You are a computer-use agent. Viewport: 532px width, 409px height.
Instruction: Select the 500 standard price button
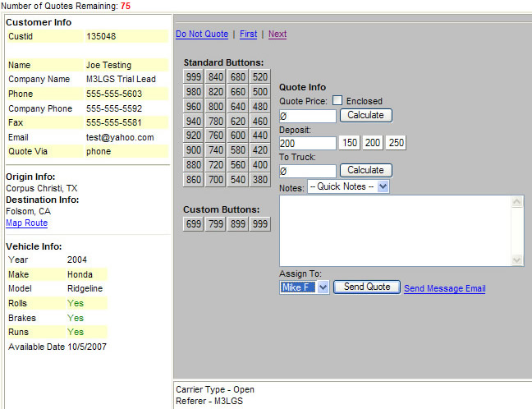tap(260, 92)
